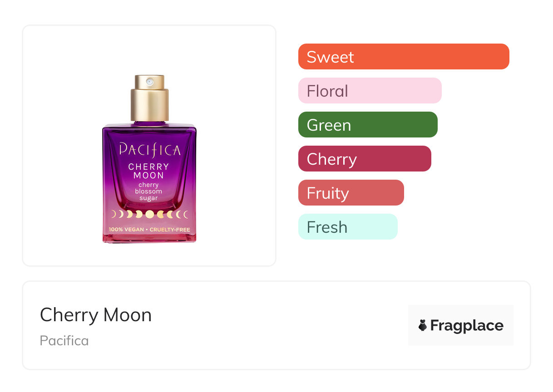
Task: Click the moon phases row on the bottle
Action: (149, 214)
